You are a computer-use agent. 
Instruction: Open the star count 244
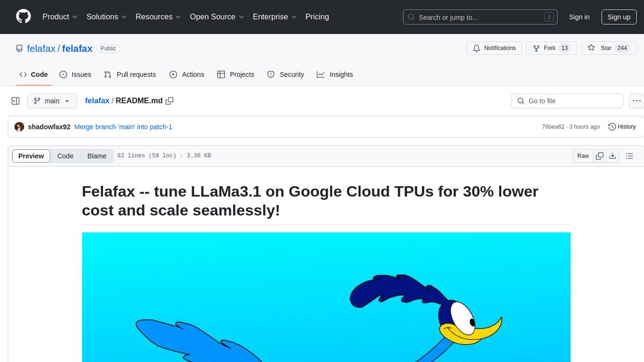[622, 48]
